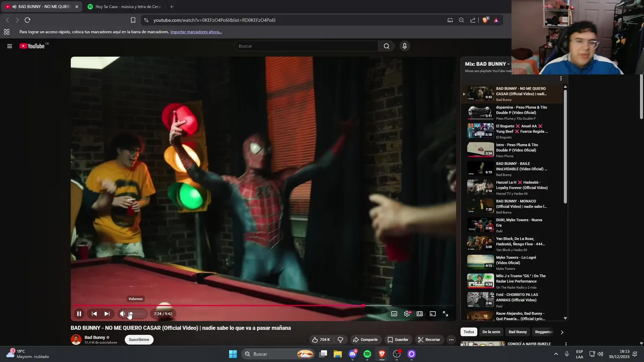This screenshot has height=362, width=644.
Task: Save video with Guardar button
Action: (x=398, y=339)
